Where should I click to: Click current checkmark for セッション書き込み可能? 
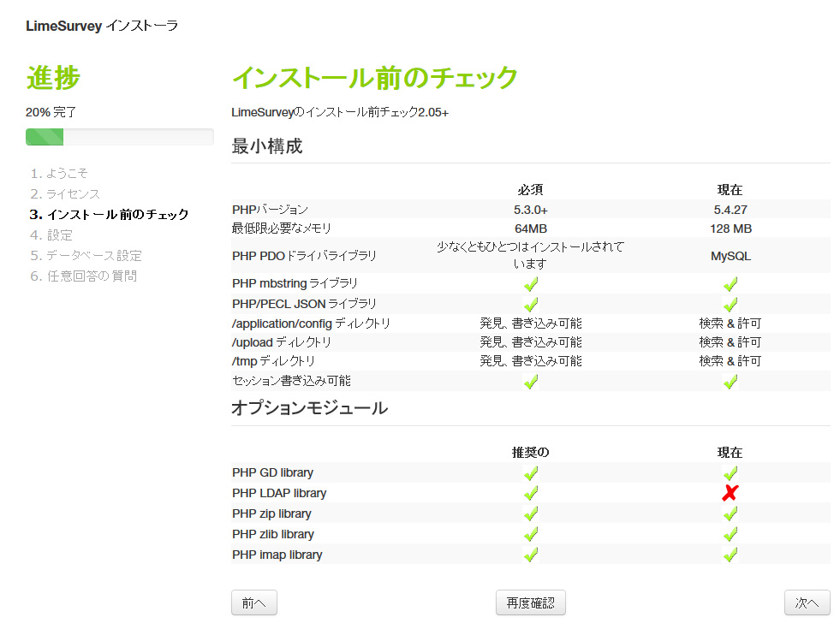click(x=730, y=382)
